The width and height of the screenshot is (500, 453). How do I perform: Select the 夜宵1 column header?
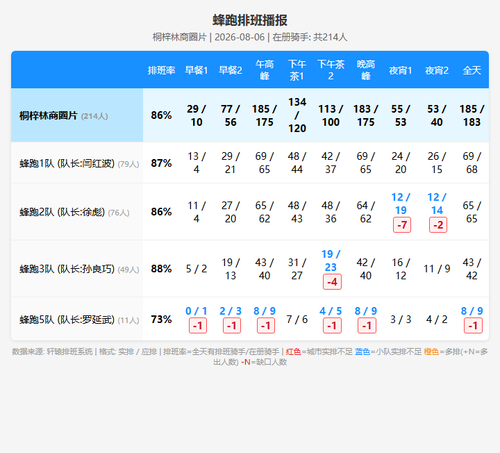point(401,70)
